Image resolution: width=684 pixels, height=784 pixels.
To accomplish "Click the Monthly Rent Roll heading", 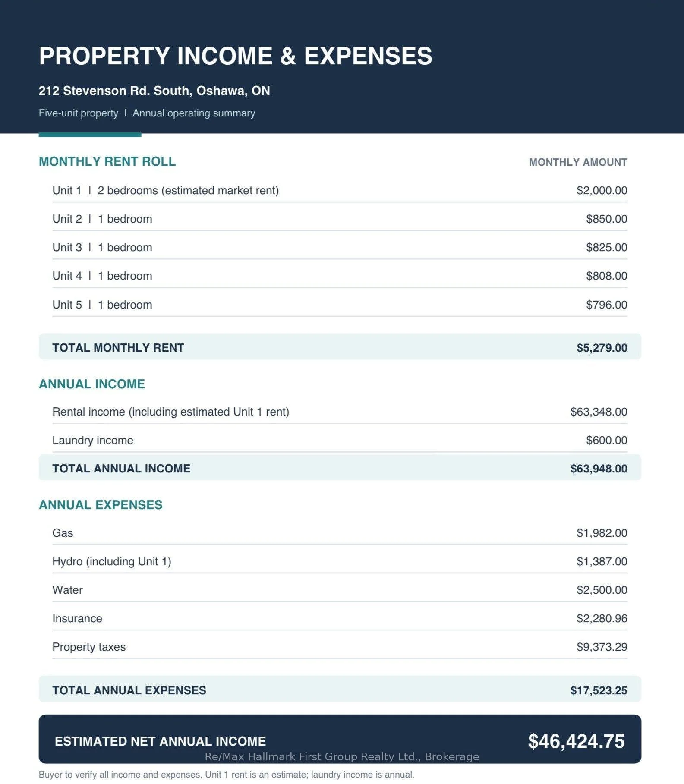I will (x=107, y=161).
